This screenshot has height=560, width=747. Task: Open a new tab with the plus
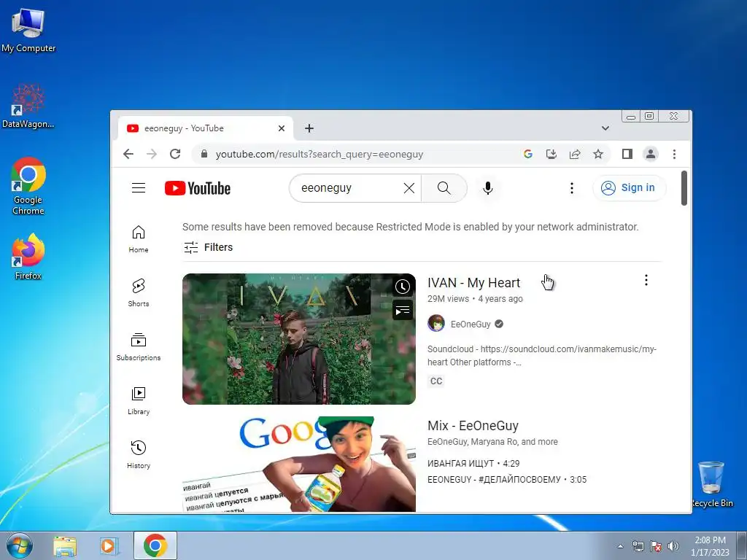pos(309,128)
